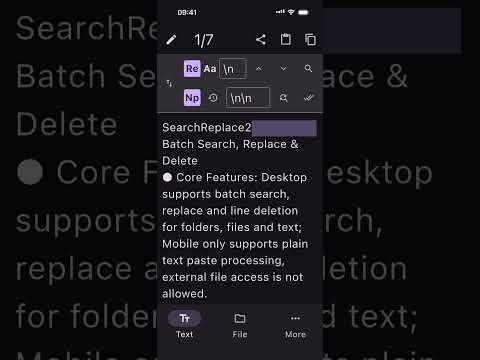The width and height of the screenshot is (480, 360).
Task: Click the line 'SearchReplace2'
Action: coord(206,128)
